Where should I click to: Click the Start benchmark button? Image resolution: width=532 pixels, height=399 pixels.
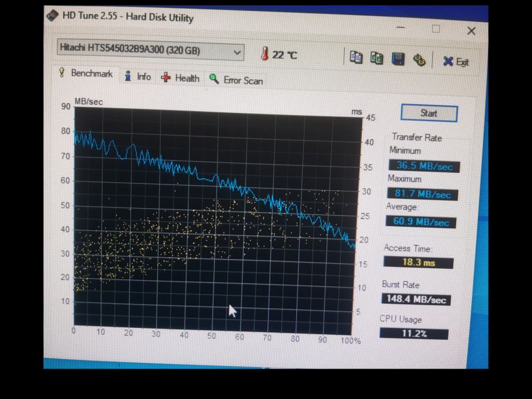pyautogui.click(x=429, y=113)
